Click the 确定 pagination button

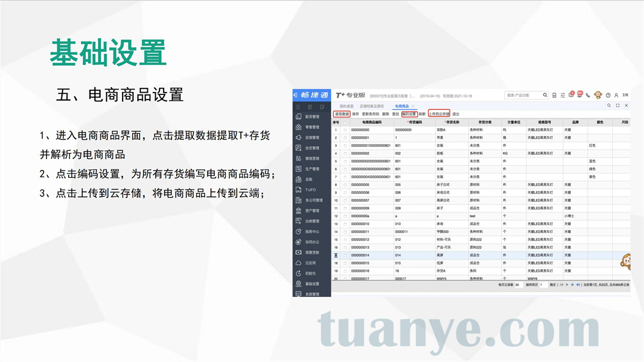[553, 285]
